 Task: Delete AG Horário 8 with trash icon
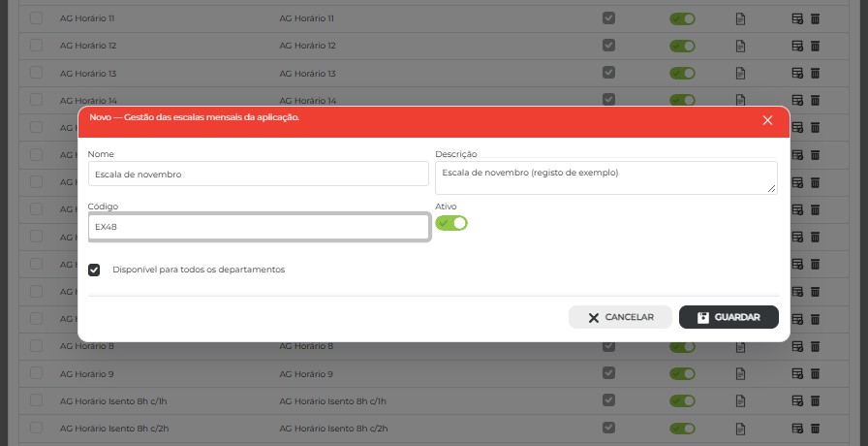815,347
